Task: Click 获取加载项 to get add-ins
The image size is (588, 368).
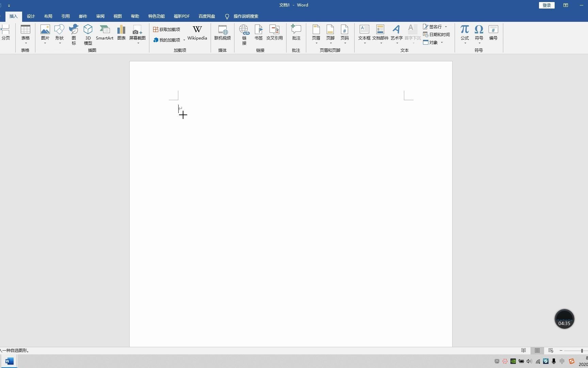Action: click(167, 30)
